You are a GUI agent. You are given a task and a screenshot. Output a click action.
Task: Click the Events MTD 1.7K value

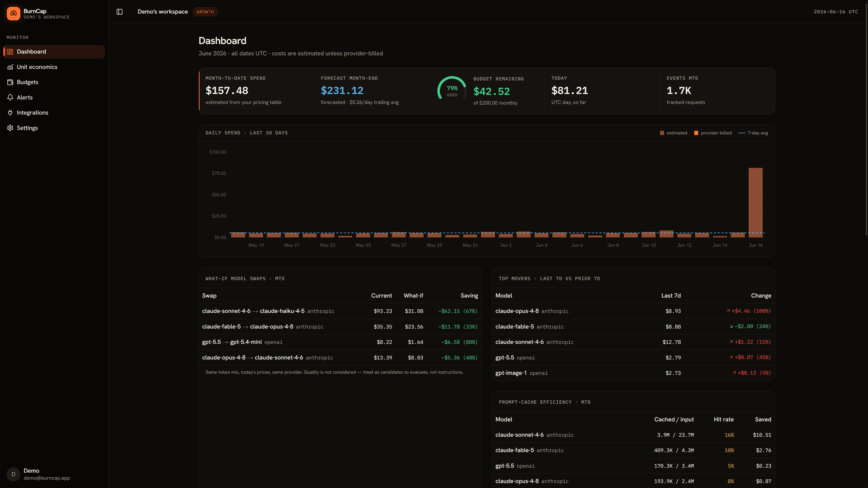679,91
